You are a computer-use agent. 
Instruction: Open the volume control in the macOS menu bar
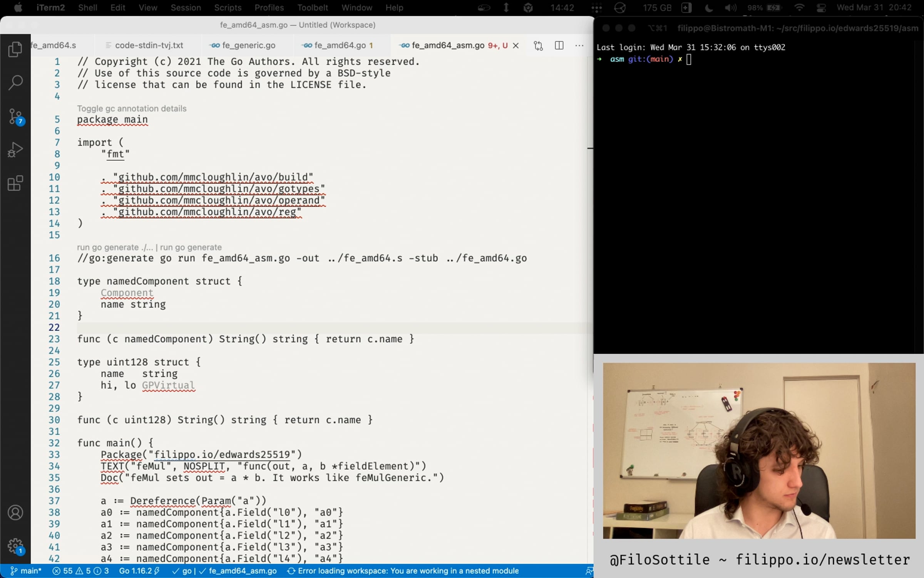tap(731, 8)
